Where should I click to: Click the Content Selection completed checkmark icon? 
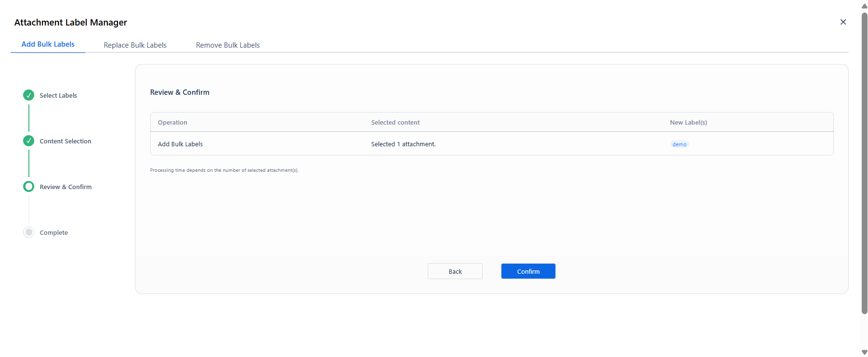coord(29,141)
